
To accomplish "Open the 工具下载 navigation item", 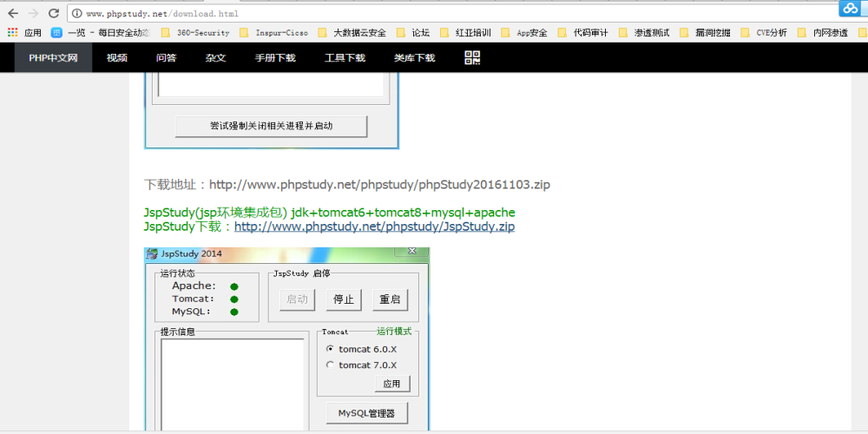I will tap(345, 57).
